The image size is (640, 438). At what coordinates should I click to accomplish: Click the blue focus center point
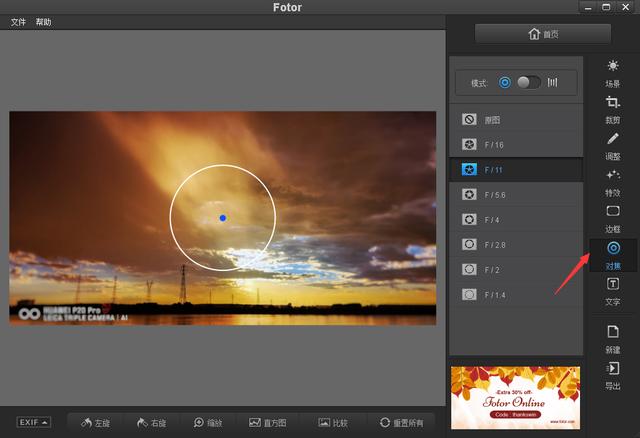222,217
